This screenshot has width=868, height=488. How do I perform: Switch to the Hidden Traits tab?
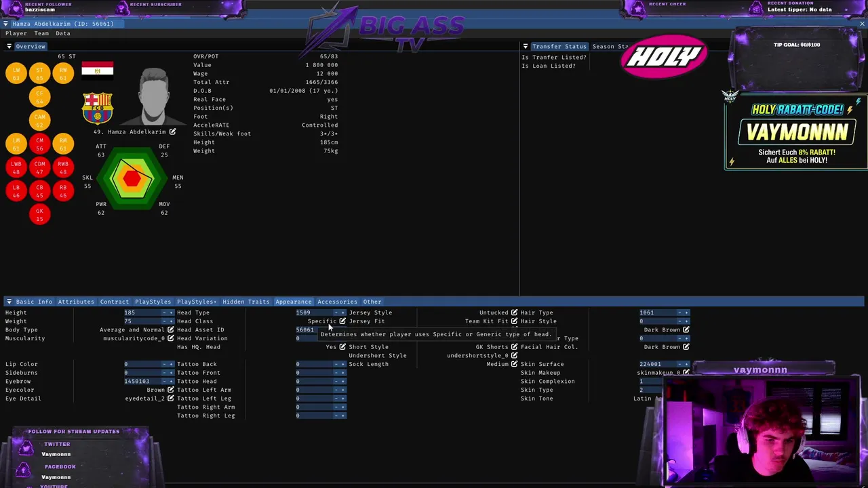pyautogui.click(x=245, y=302)
